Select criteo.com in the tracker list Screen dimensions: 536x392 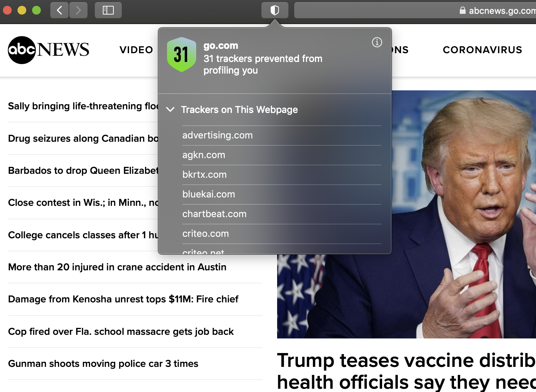pyautogui.click(x=282, y=234)
